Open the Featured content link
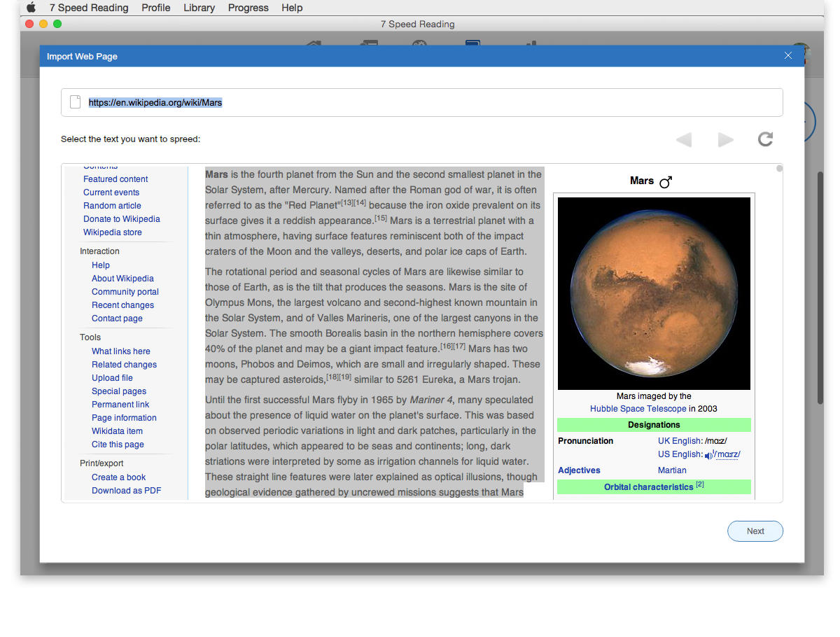Image resolution: width=840 pixels, height=637 pixels. pos(115,179)
